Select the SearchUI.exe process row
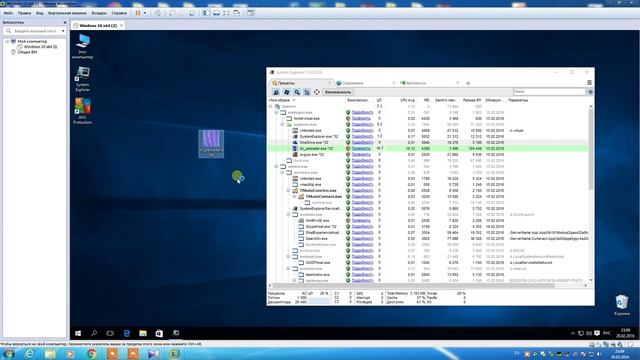 [x=428, y=238]
